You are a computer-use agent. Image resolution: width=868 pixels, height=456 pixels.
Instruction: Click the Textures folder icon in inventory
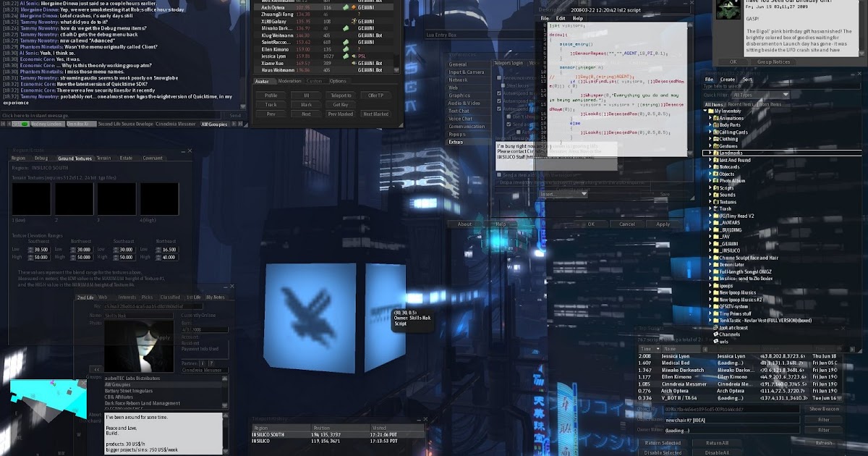click(715, 202)
